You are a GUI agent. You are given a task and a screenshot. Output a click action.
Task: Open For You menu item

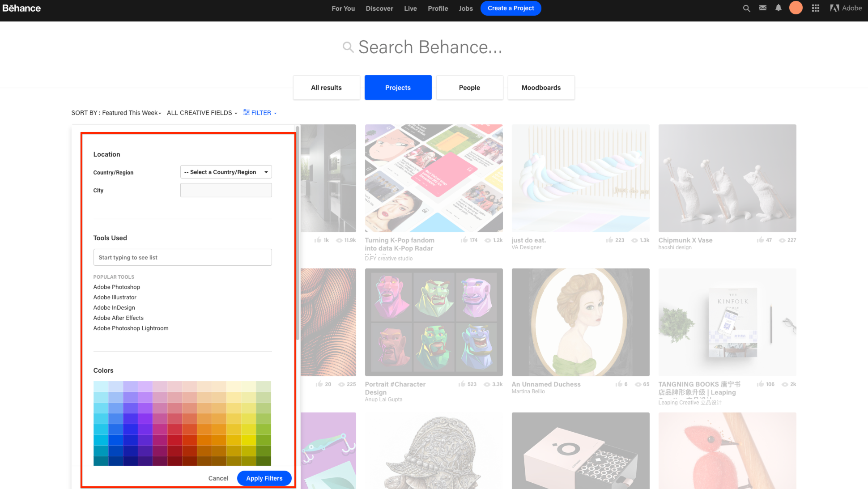click(343, 8)
